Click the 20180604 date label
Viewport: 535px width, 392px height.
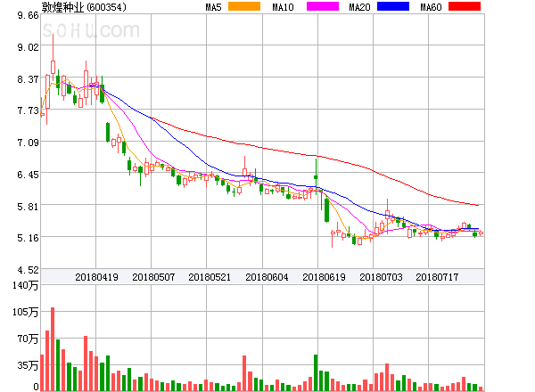[267, 277]
